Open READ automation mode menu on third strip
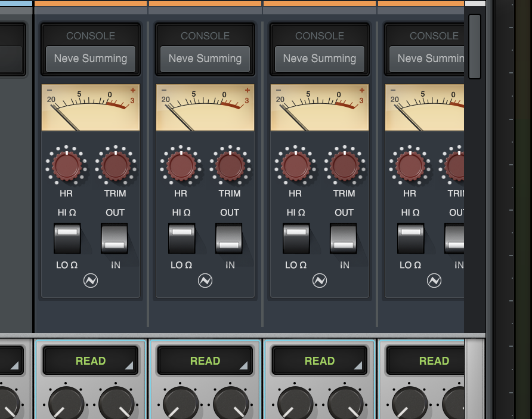The height and width of the screenshot is (419, 532). tap(320, 361)
